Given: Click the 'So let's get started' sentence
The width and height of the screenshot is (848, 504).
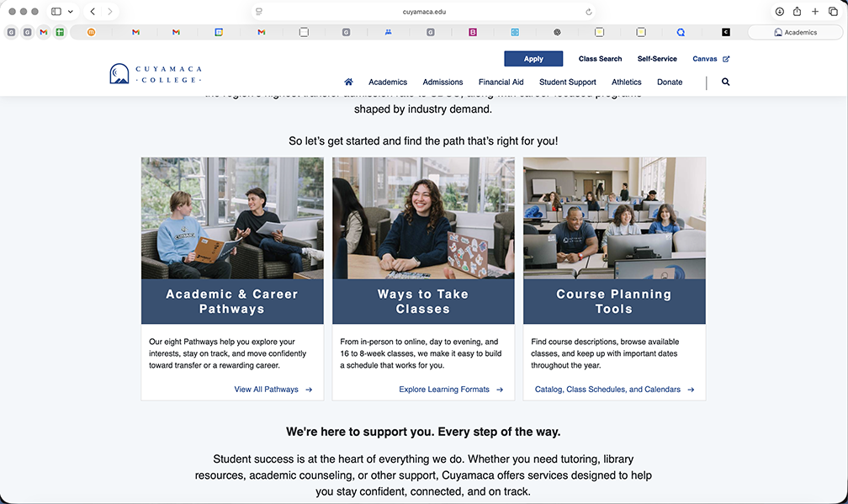Looking at the screenshot, I should pos(423,141).
